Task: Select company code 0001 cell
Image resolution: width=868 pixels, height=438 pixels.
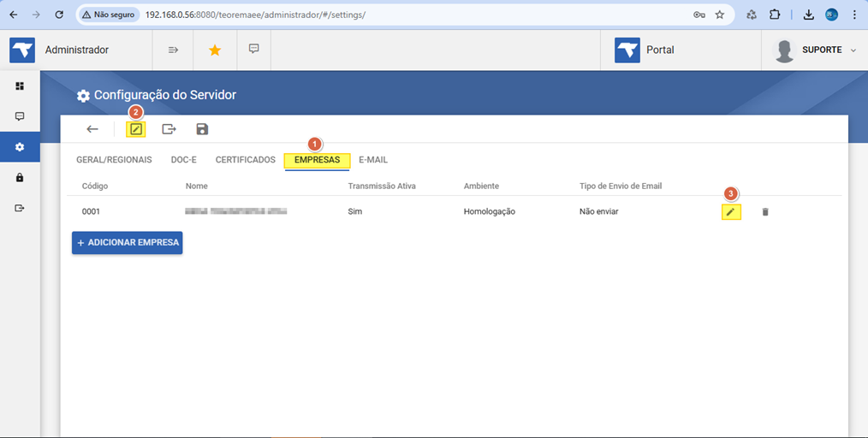Action: [91, 211]
